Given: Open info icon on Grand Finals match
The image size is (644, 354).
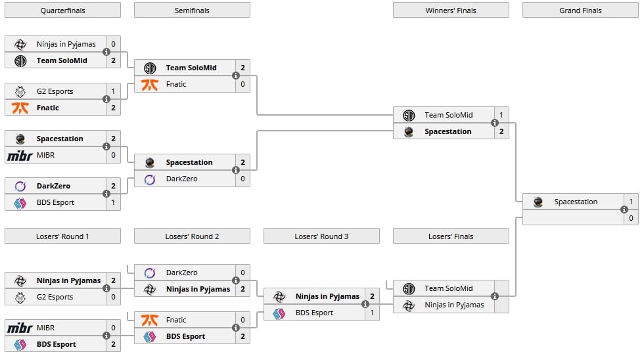Looking at the screenshot, I should 624,210.
